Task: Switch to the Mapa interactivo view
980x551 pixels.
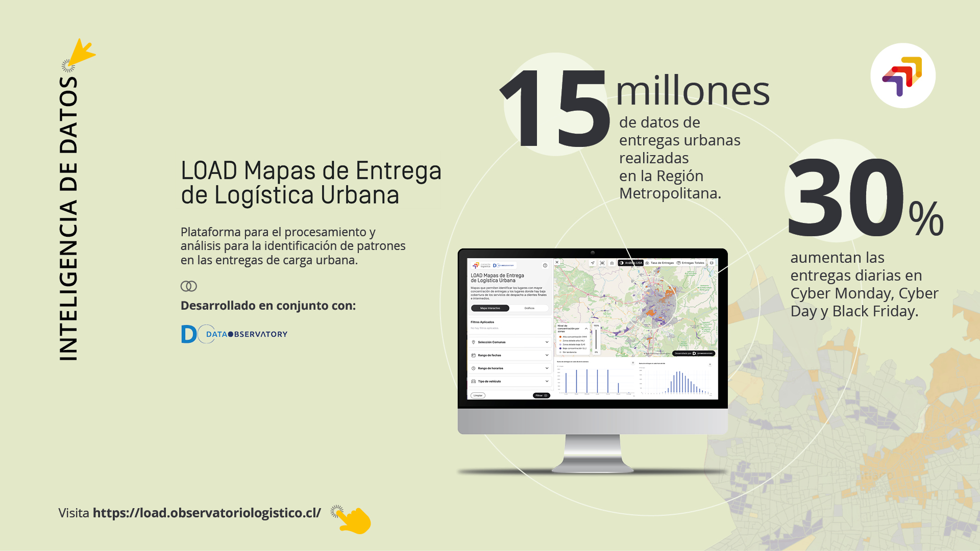Action: click(x=490, y=308)
